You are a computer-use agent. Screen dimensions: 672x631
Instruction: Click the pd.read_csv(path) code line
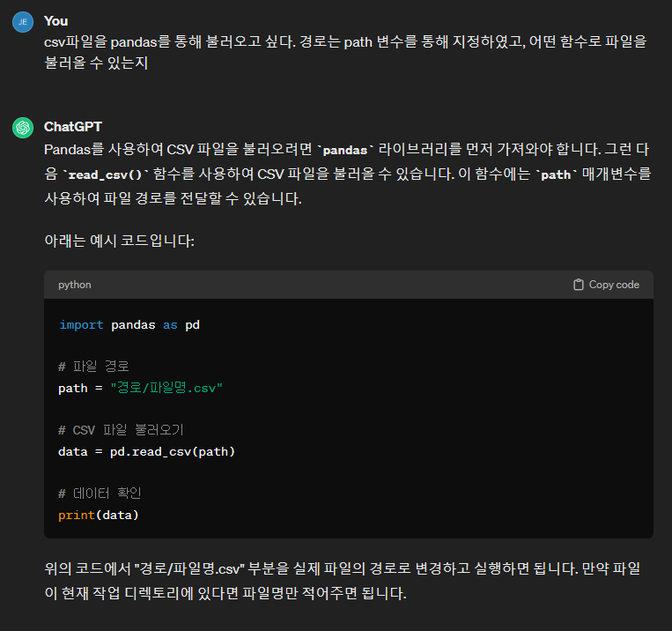pos(146,452)
